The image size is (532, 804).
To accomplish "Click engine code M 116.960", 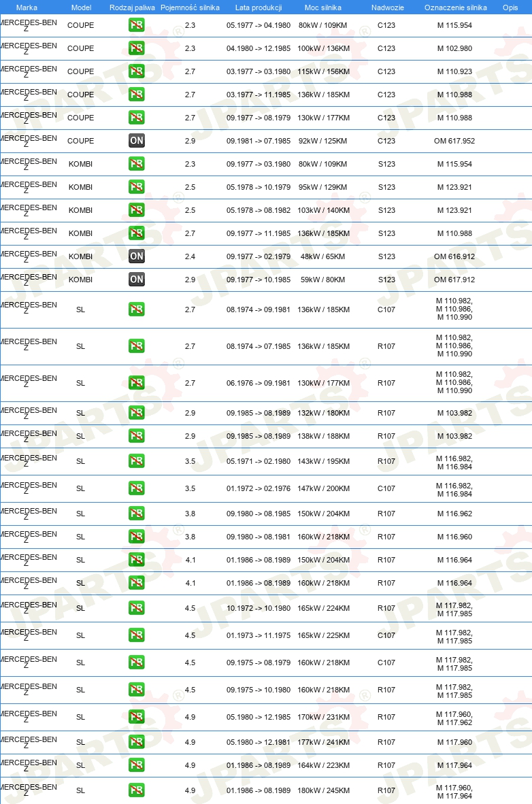I will pos(454,537).
